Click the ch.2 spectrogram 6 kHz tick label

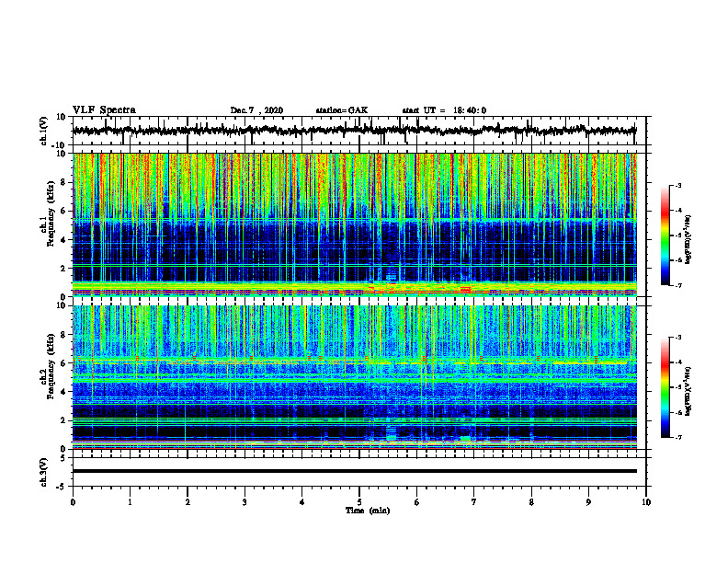click(x=64, y=362)
